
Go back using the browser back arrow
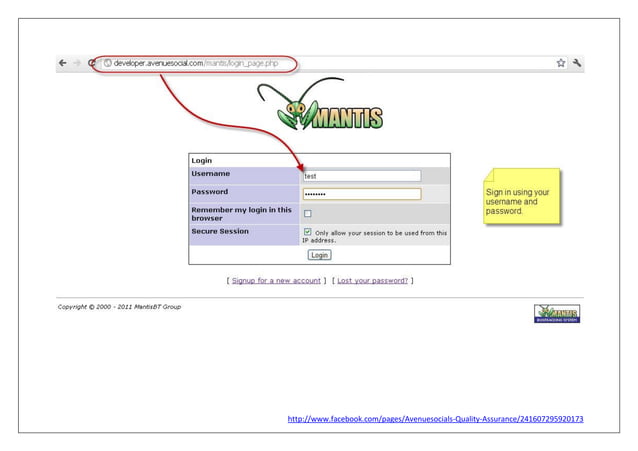pos(63,63)
